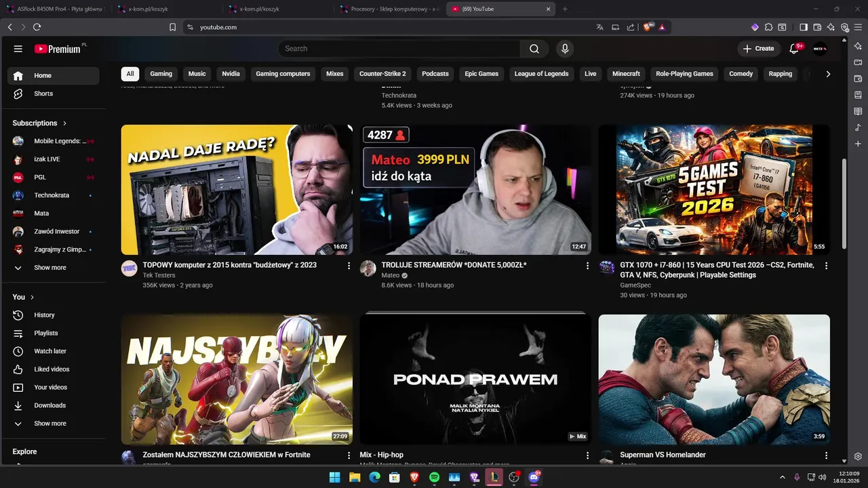Click the page translate icon in address bar
Viewport: 868px width, 488px height.
point(599,27)
